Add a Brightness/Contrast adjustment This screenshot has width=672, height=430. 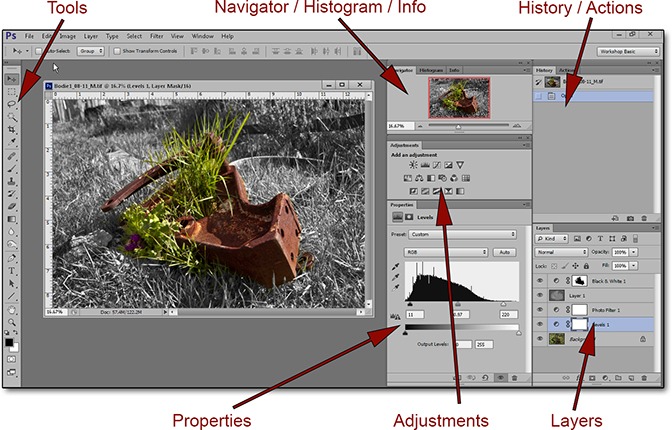pyautogui.click(x=413, y=165)
